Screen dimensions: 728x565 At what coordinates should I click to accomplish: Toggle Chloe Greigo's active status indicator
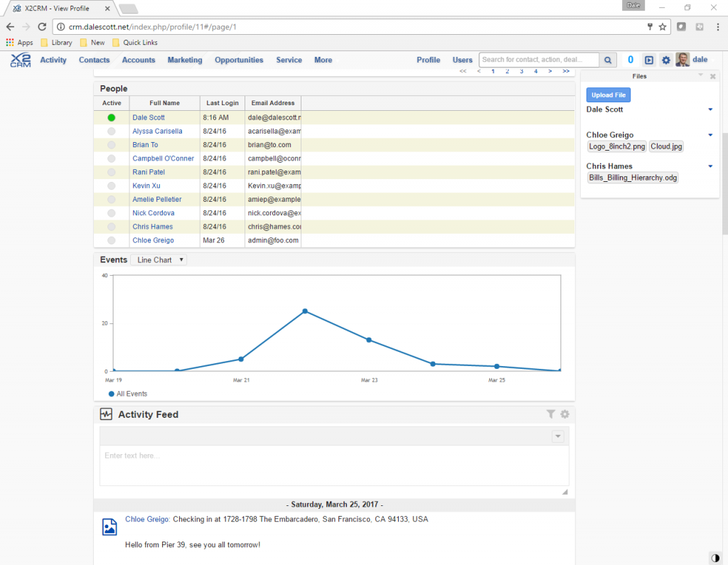coord(111,240)
